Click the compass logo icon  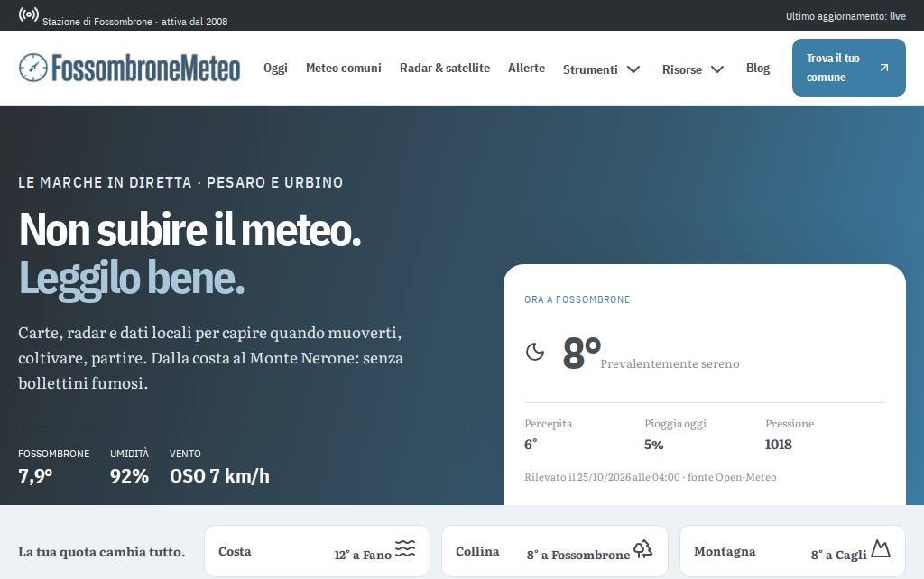pos(32,67)
